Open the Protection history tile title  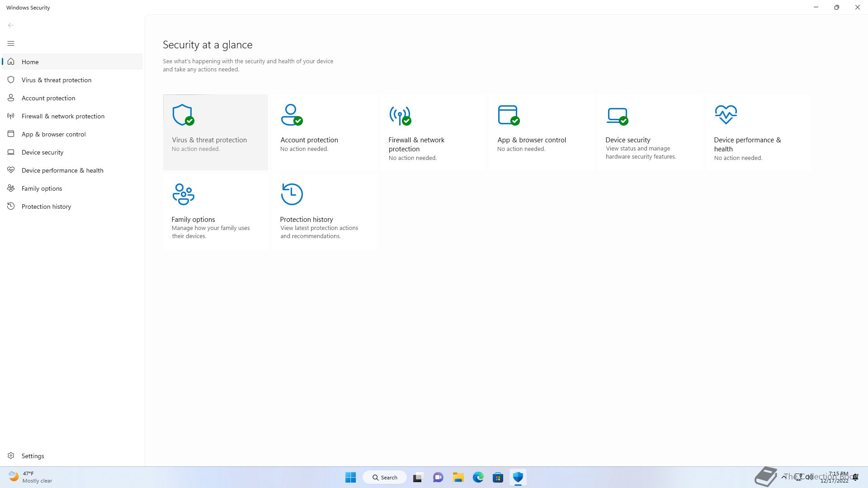(x=307, y=220)
